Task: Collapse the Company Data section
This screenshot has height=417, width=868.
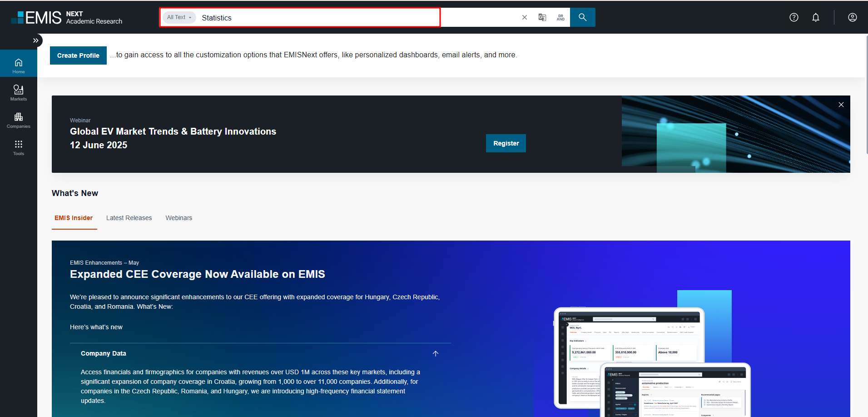Action: tap(435, 353)
